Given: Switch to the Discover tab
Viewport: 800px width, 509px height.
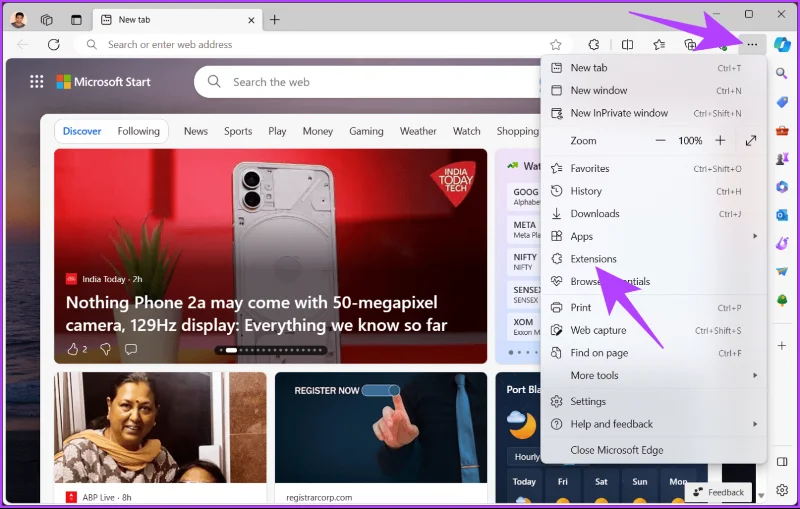Looking at the screenshot, I should click(82, 131).
